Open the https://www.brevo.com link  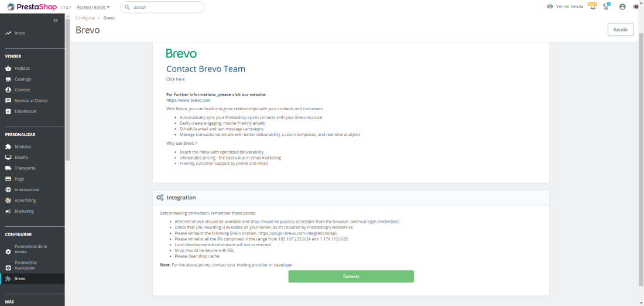click(189, 100)
